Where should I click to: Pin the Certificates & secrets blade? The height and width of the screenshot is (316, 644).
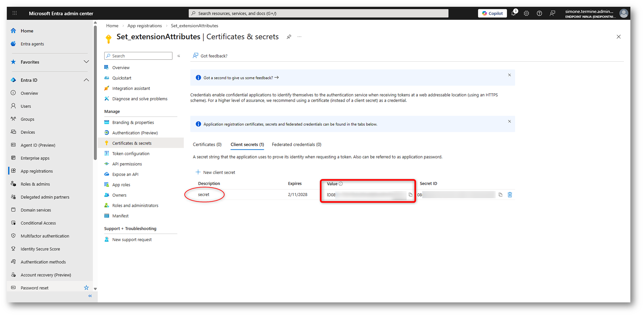[x=289, y=37]
